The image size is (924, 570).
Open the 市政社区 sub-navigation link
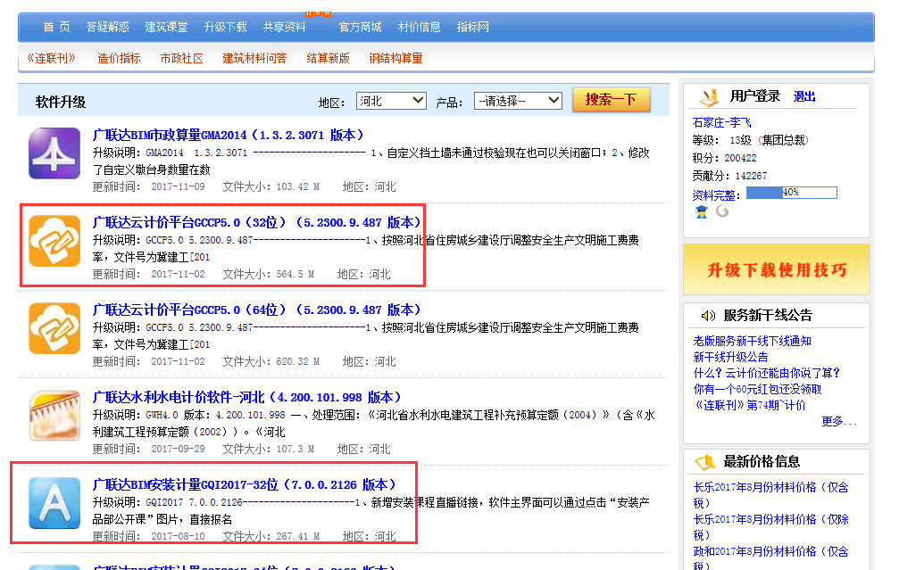[x=181, y=58]
